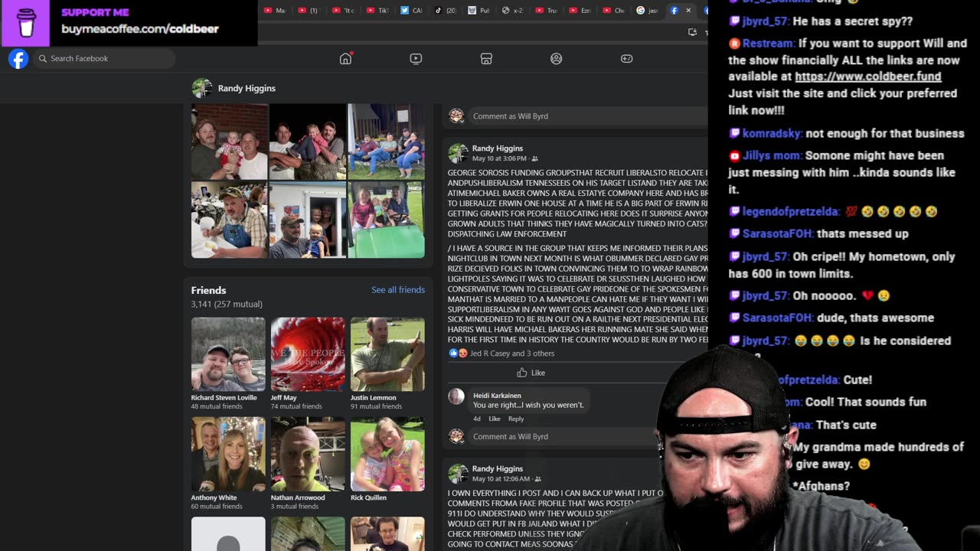Viewport: 980px width, 551px height.
Task: Click Randy Higgins avatar on 12:06 AM post
Action: click(x=458, y=474)
